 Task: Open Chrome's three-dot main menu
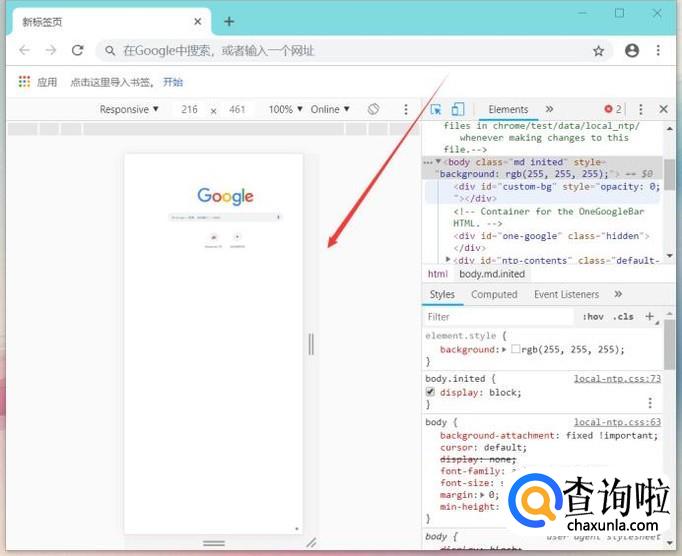(658, 50)
